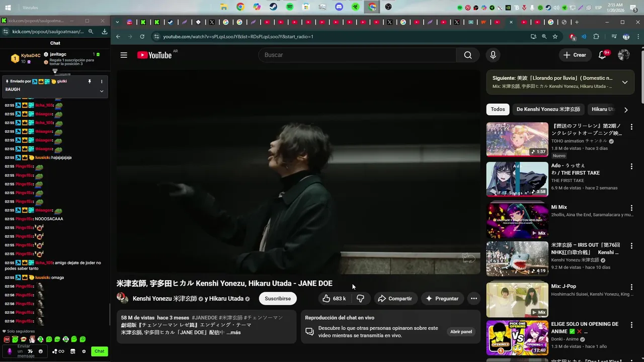Open the Preguntar AI ask button
The width and height of the screenshot is (644, 362).
click(x=442, y=299)
